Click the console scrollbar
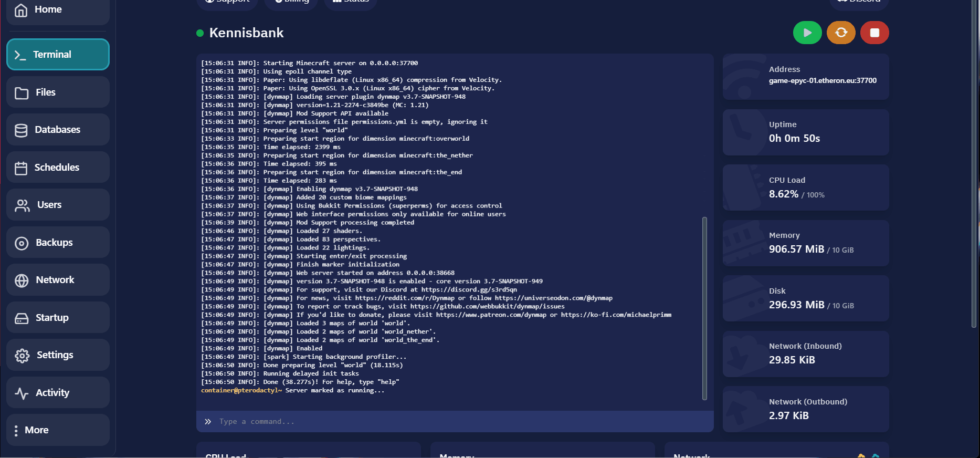The image size is (980, 458). pyautogui.click(x=704, y=308)
